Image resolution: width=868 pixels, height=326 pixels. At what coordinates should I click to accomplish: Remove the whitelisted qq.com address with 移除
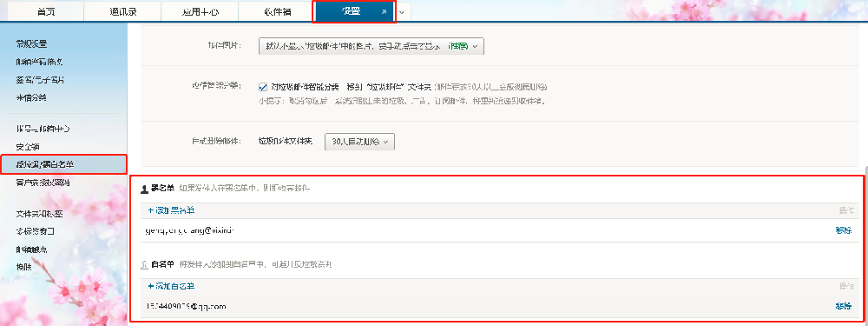click(x=844, y=306)
